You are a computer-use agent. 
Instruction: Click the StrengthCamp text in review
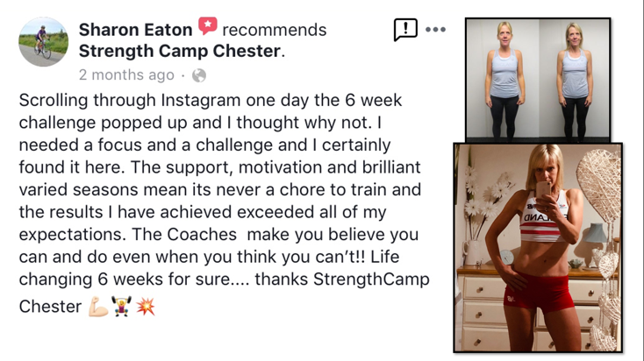[371, 280]
